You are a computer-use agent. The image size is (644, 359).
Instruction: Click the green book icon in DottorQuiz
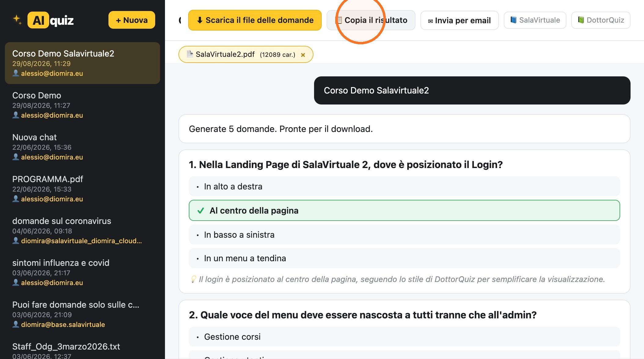click(x=581, y=20)
